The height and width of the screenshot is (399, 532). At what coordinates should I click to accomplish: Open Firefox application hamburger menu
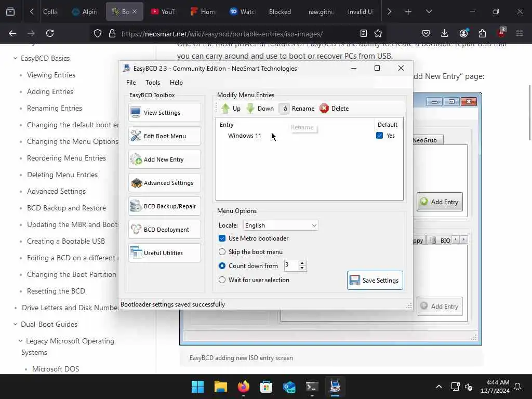[x=520, y=33]
